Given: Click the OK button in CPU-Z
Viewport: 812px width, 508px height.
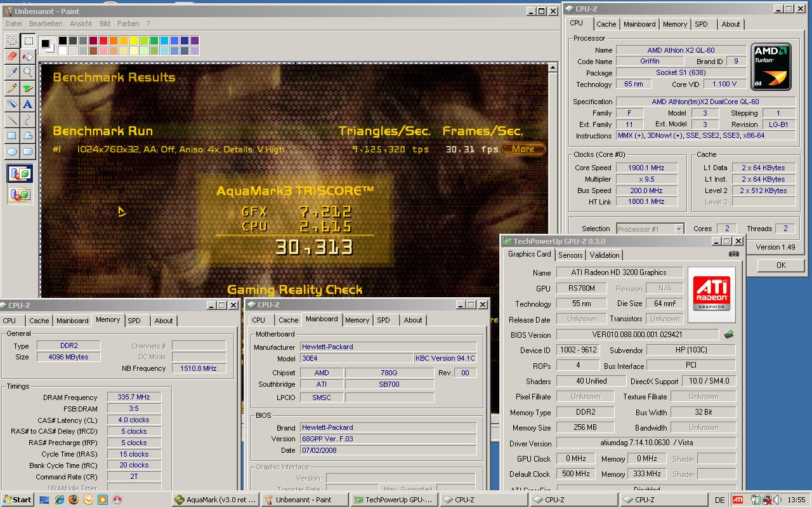Looking at the screenshot, I should click(x=781, y=265).
